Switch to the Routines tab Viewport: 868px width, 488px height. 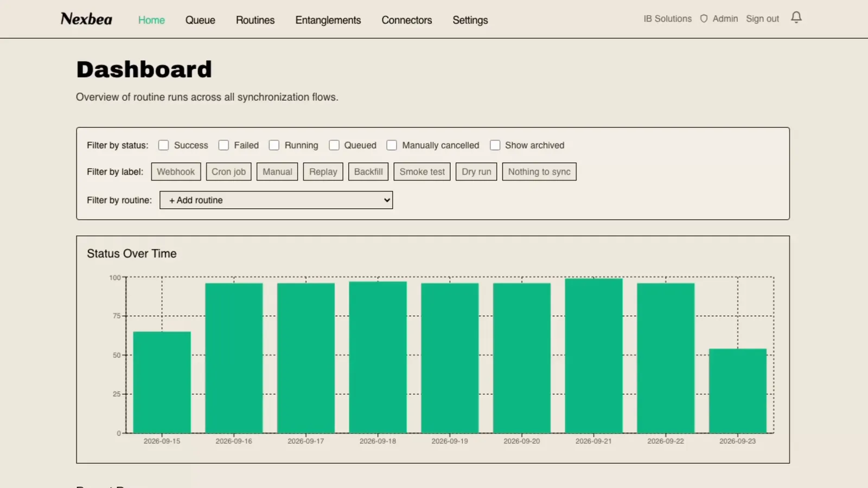[x=255, y=20]
